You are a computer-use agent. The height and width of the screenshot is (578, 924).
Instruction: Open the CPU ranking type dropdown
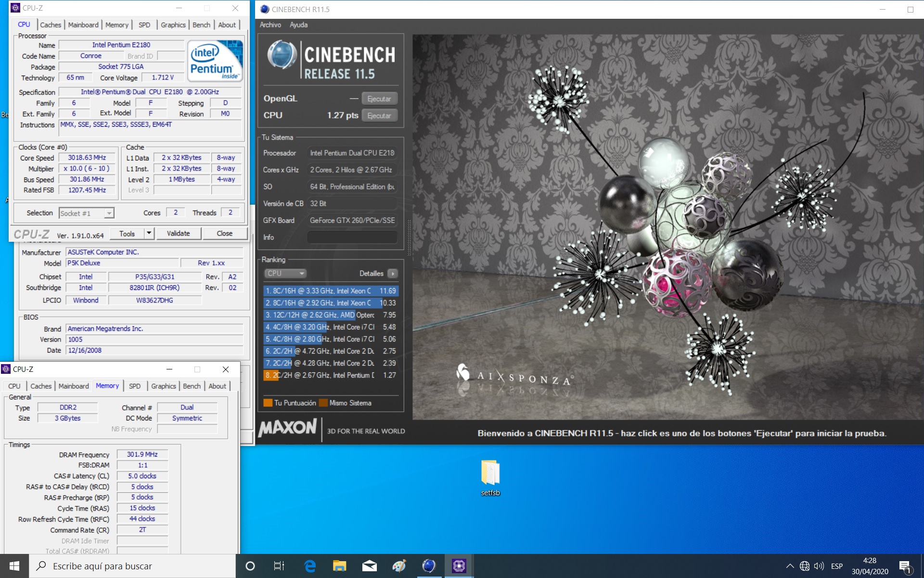click(285, 273)
